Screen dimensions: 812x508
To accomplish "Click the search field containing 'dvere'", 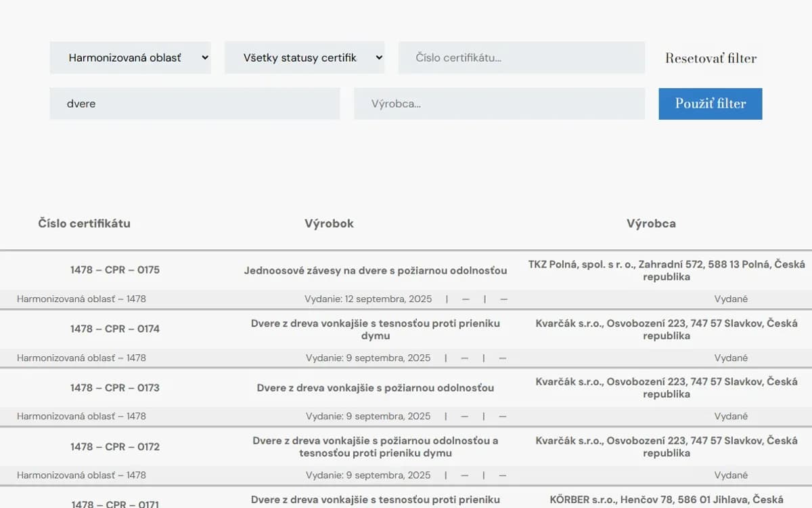I will (195, 104).
